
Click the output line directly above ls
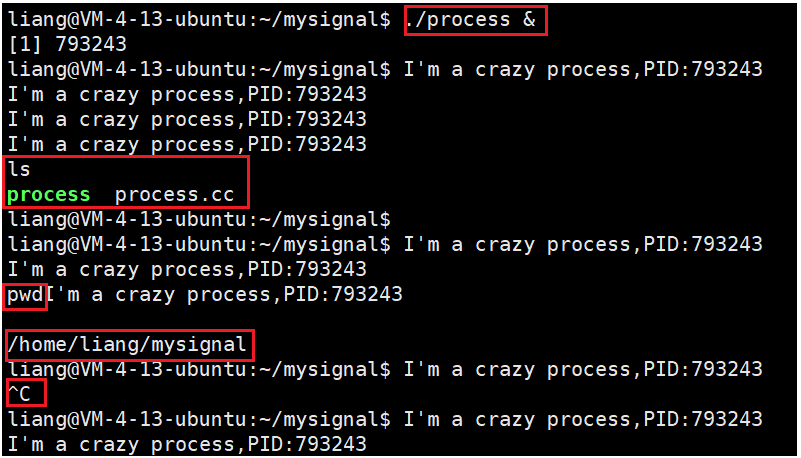point(186,144)
